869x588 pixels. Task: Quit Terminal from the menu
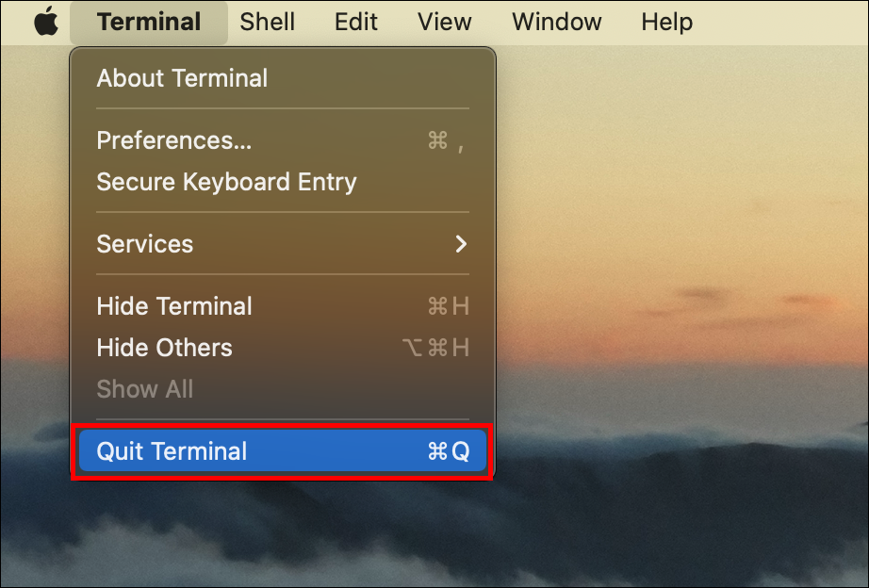(x=172, y=451)
